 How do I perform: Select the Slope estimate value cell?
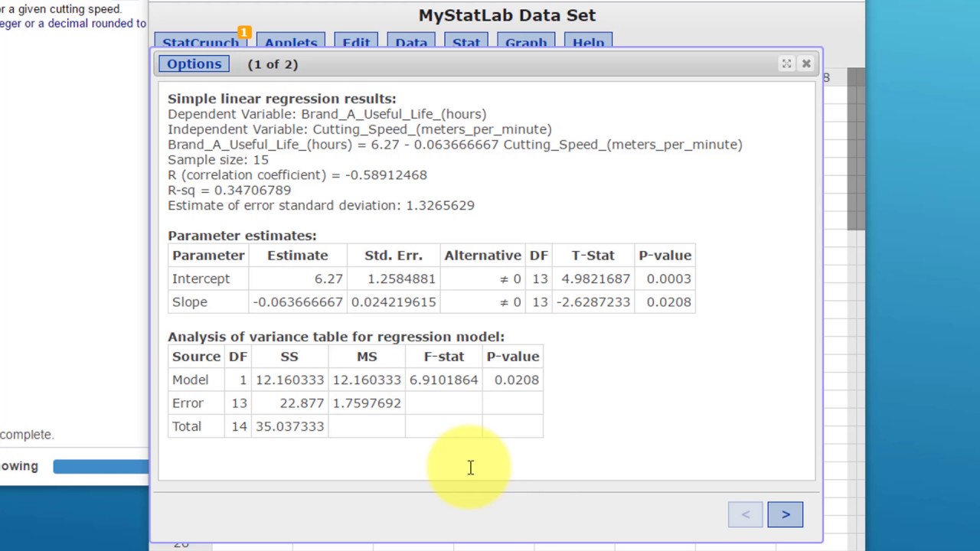298,302
